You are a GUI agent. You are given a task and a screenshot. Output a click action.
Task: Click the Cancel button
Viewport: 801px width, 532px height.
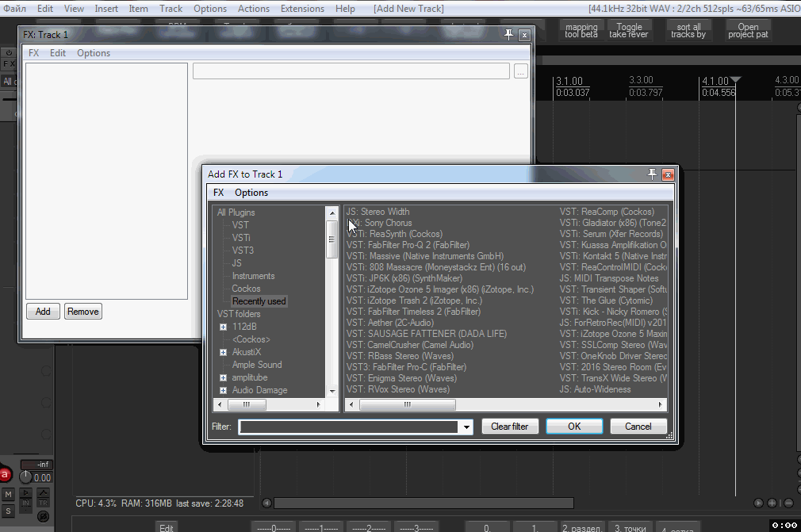(638, 427)
